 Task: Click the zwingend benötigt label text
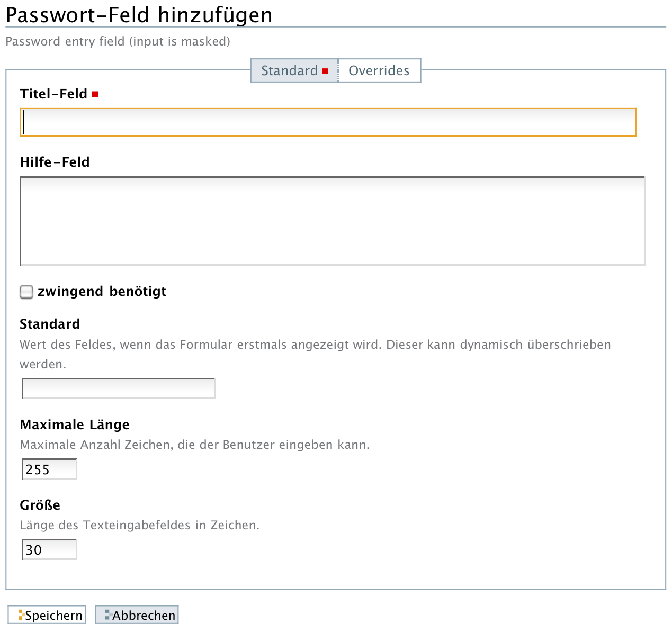click(102, 292)
